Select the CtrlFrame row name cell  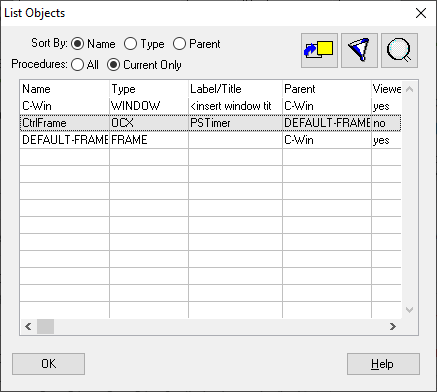click(64, 123)
